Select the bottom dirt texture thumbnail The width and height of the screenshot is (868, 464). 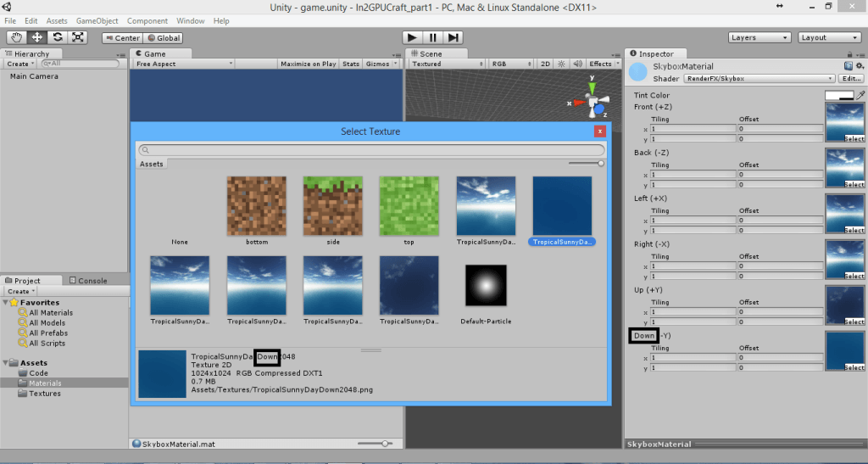[x=256, y=206]
